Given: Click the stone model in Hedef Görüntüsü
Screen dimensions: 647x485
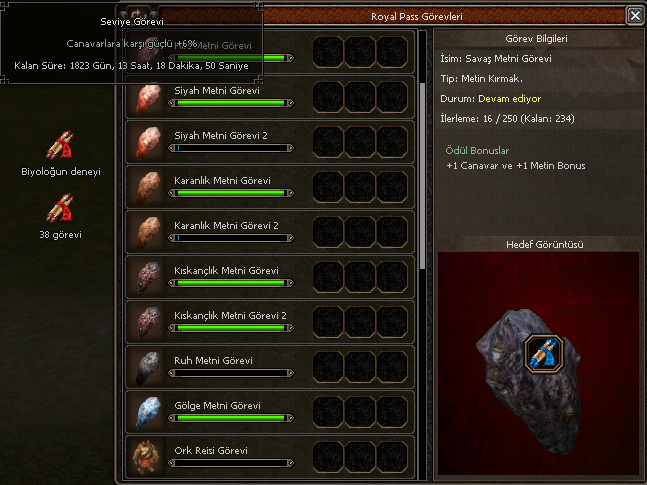Looking at the screenshot, I should click(x=530, y=382).
